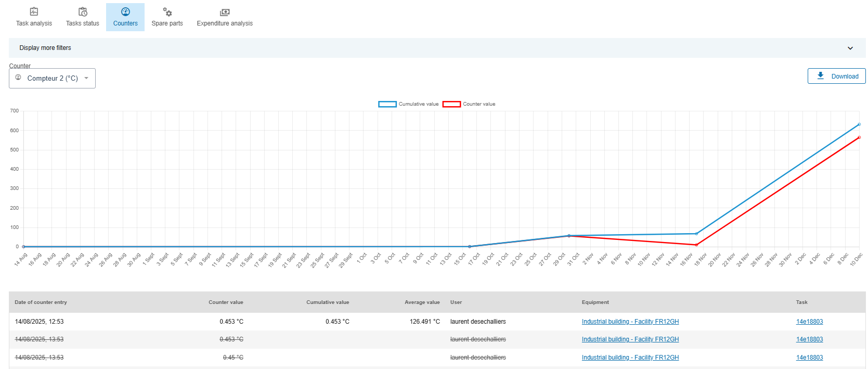Switch to the Spare parts tab
The image size is (868, 369).
(x=167, y=23)
